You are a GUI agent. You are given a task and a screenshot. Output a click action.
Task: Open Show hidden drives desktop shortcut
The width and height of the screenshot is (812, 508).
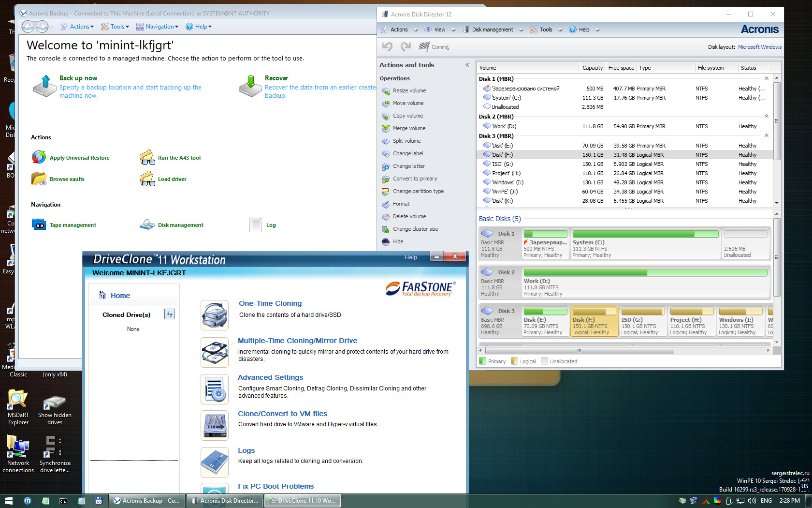tap(55, 410)
